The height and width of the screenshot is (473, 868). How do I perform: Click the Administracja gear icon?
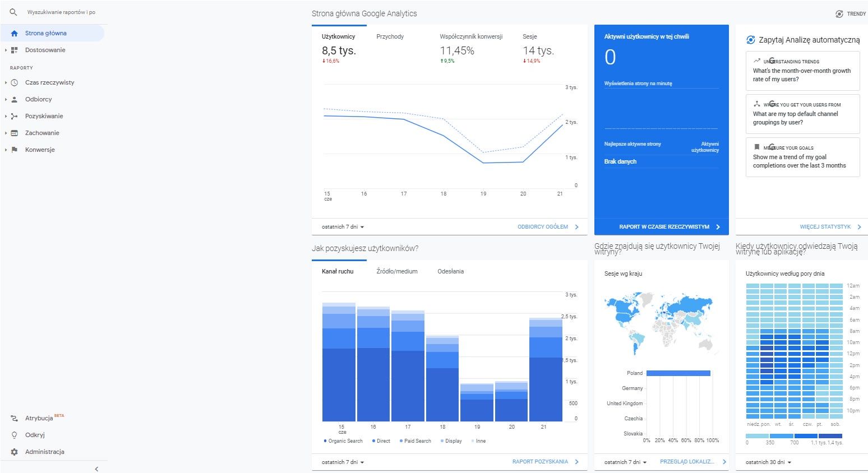click(15, 452)
